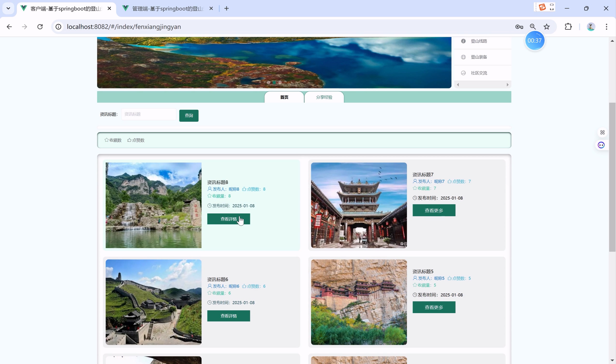Bookmark this page with the star icon
Viewport: 616px width, 364px height.
click(547, 27)
